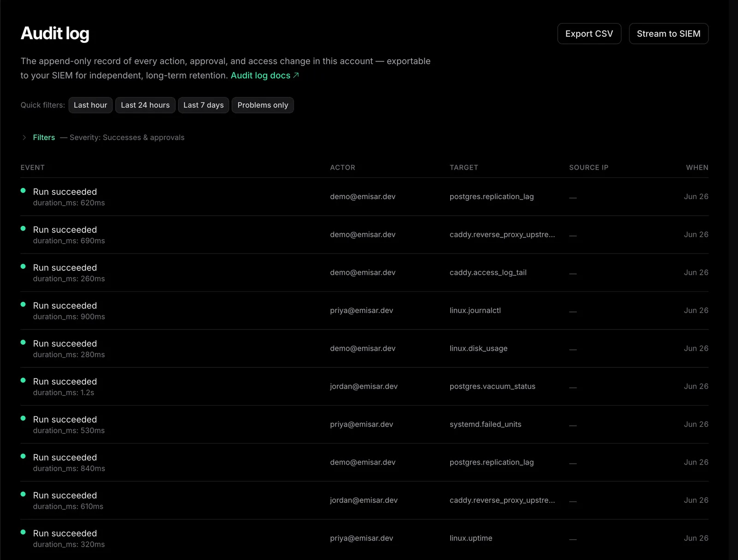Image resolution: width=738 pixels, height=560 pixels.
Task: Expand the Filters chevron
Action: [x=24, y=137]
